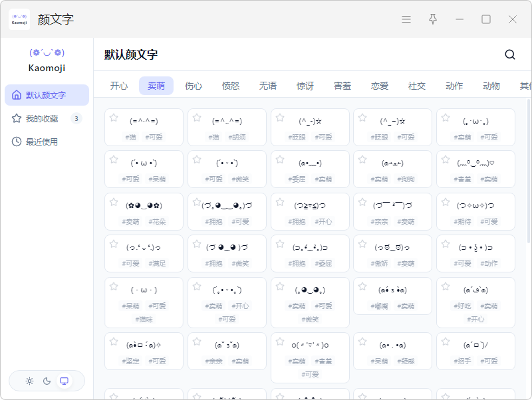Viewport: 532px width, 400px height.
Task: Click the vertical scrollbar of kaomoji list
Action: (x=529, y=171)
